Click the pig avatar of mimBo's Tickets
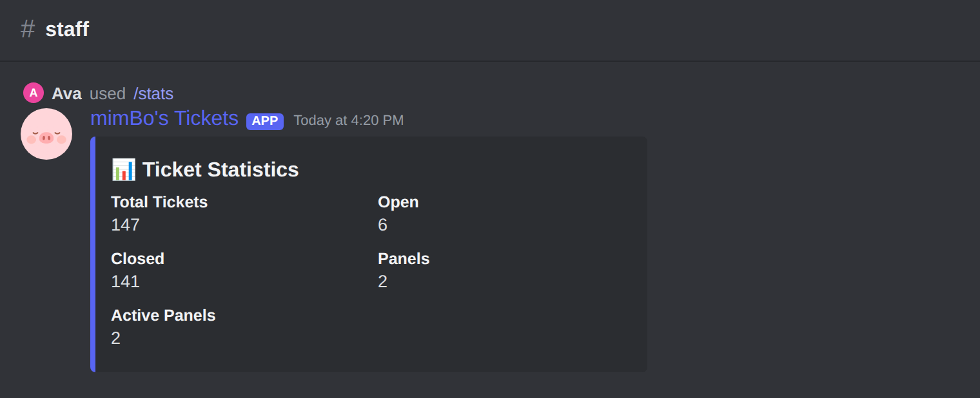This screenshot has width=980, height=398. point(46,134)
